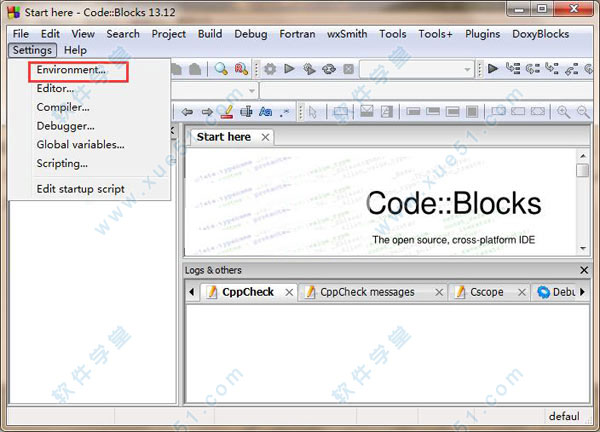Toggle regular expression search icon
600x432 pixels.
point(284,112)
